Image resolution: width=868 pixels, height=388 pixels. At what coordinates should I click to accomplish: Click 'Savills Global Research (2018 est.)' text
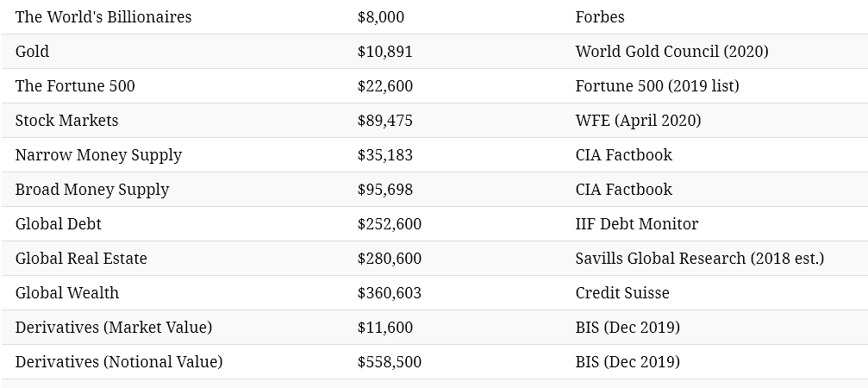point(699,259)
